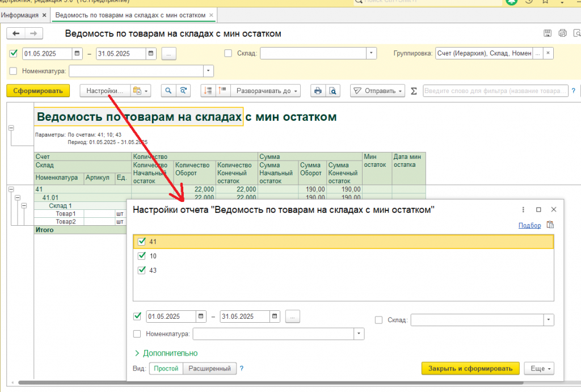This screenshot has height=392, width=581.
Task: Open the Отправить dropdown
Action: tap(378, 91)
